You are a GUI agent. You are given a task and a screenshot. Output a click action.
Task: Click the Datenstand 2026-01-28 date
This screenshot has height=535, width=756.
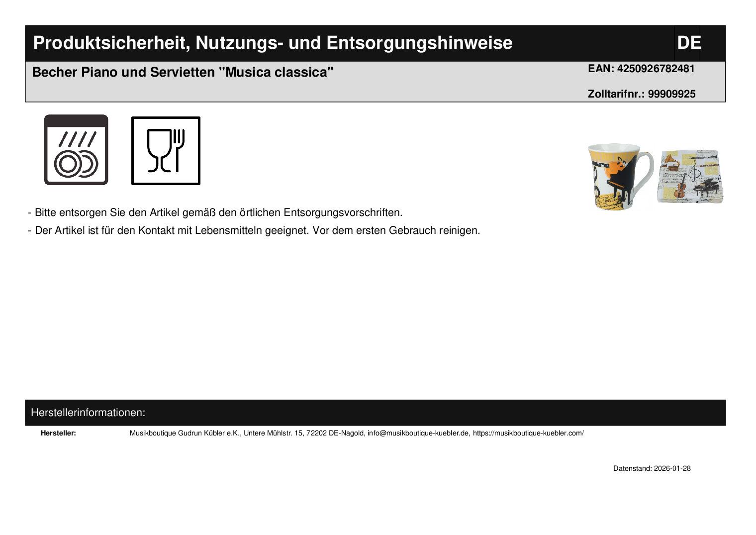coord(652,468)
